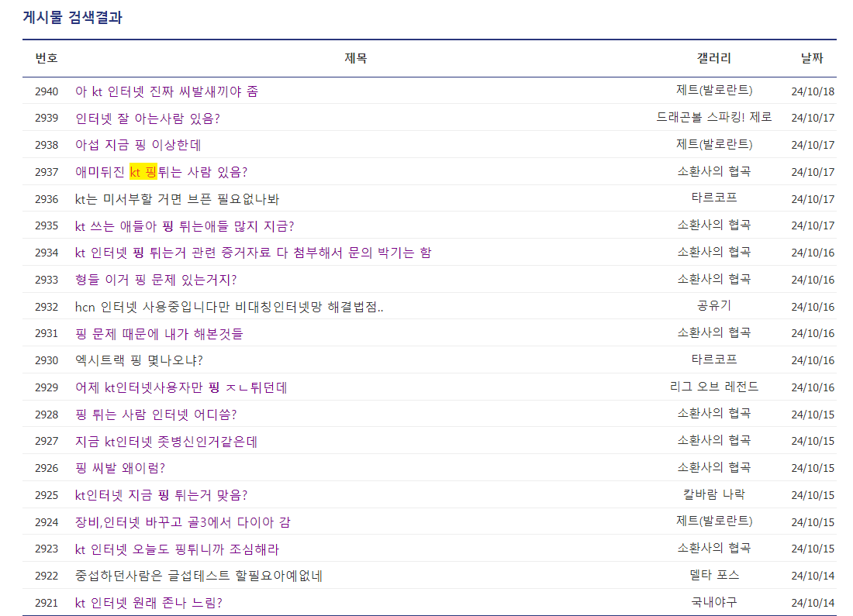The width and height of the screenshot is (853, 616).
Task: Go to 공유기 gallery
Action: [x=713, y=305]
